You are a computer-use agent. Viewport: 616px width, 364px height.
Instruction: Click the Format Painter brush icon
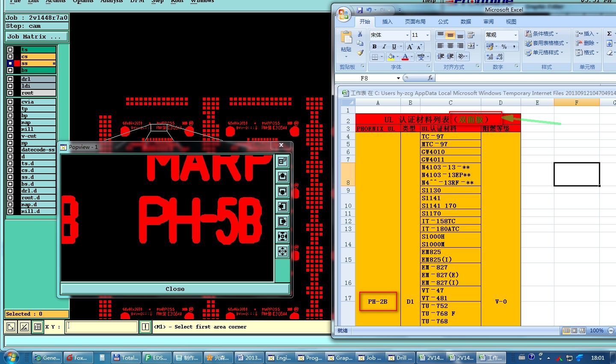(360, 53)
